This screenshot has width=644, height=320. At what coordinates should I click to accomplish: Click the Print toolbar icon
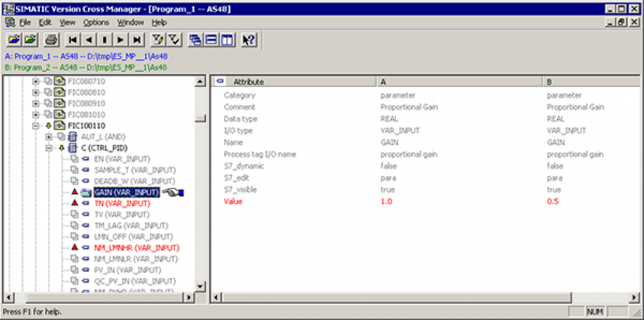(x=52, y=40)
